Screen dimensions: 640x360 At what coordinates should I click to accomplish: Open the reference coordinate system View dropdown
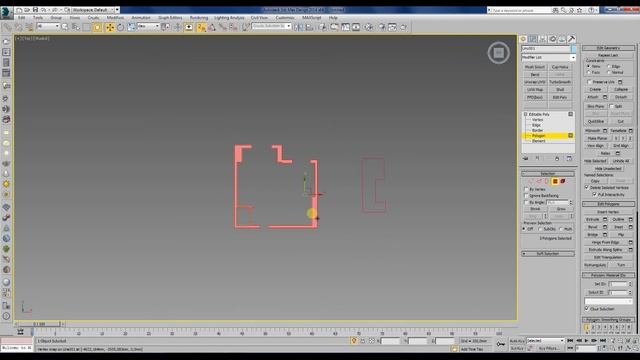[x=148, y=27]
